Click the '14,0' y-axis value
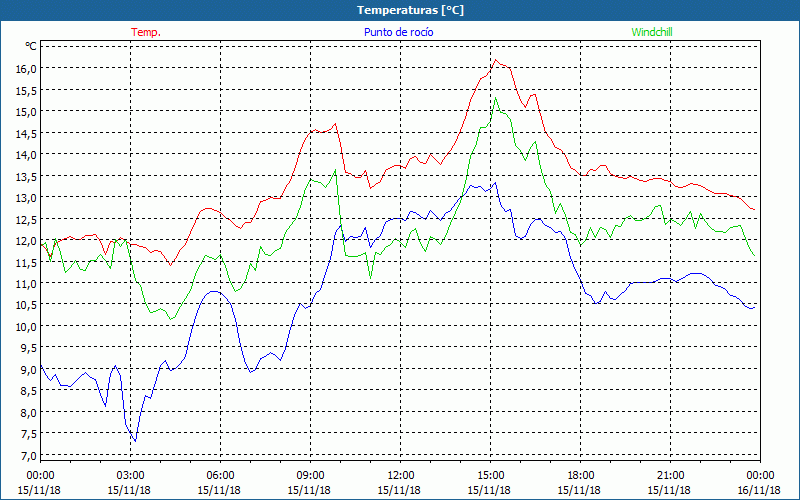 pyautogui.click(x=27, y=155)
